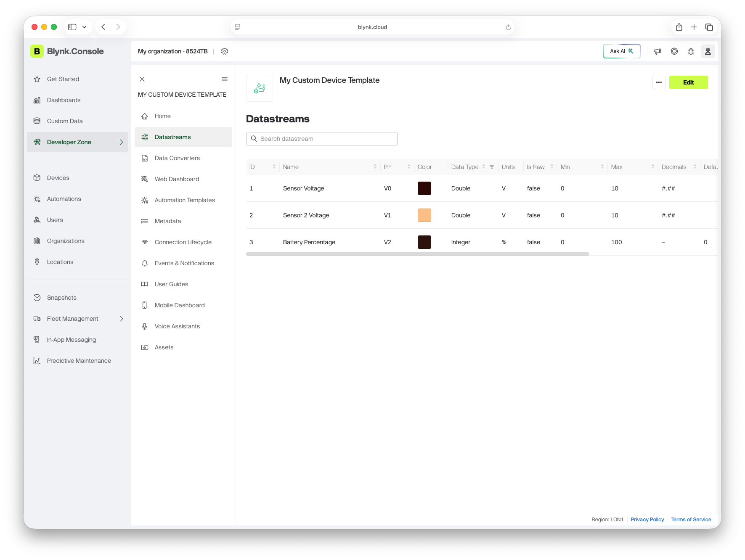
Task: Open Users in sidebar
Action: click(77, 220)
